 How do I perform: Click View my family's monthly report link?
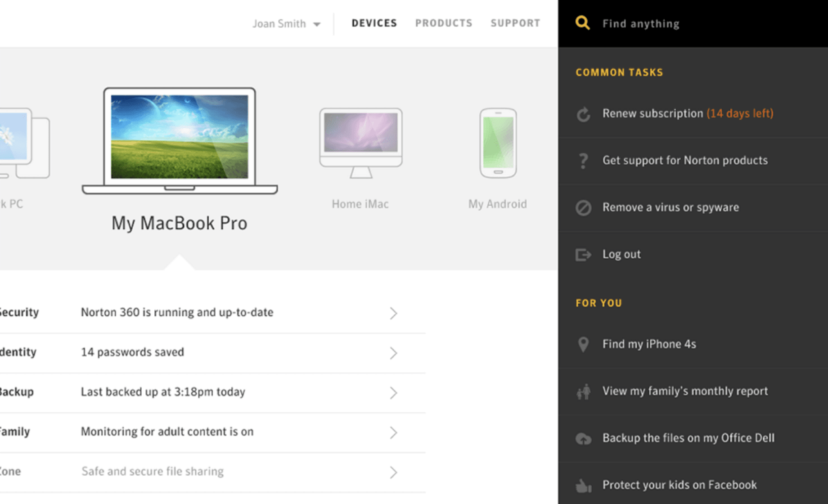click(685, 391)
